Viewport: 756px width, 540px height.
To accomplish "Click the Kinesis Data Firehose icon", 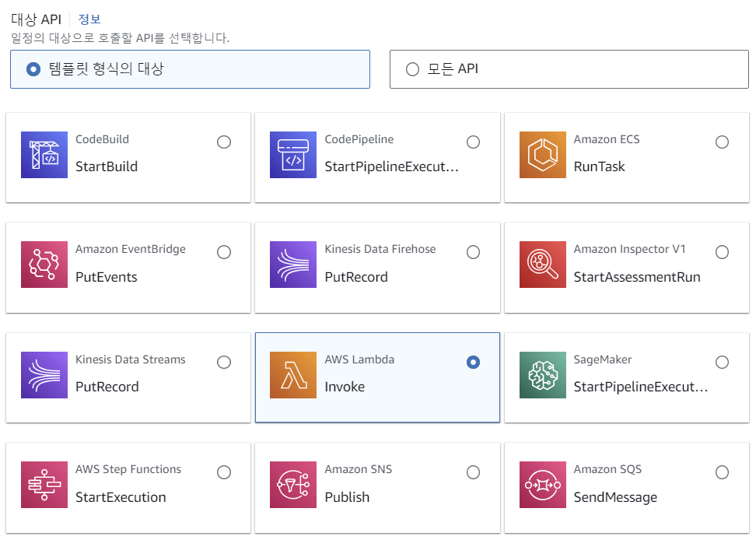I will 293,265.
